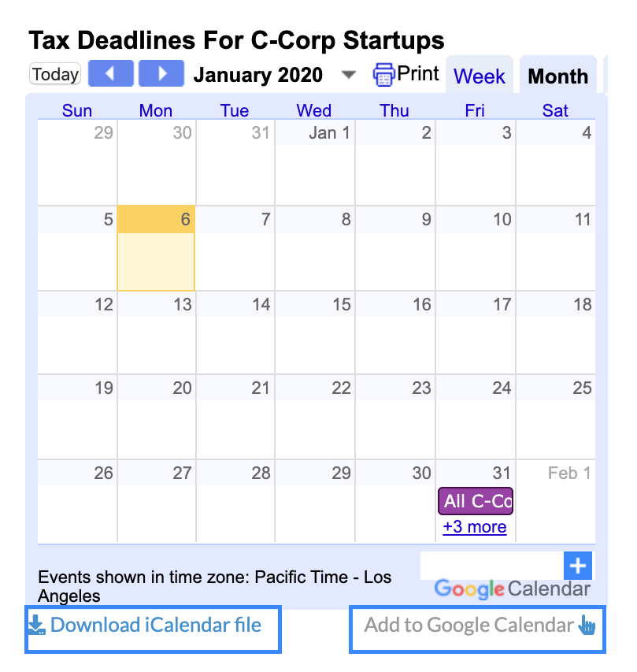637x672 pixels.
Task: Click the blue plus Google Calendar icon
Action: [x=577, y=566]
